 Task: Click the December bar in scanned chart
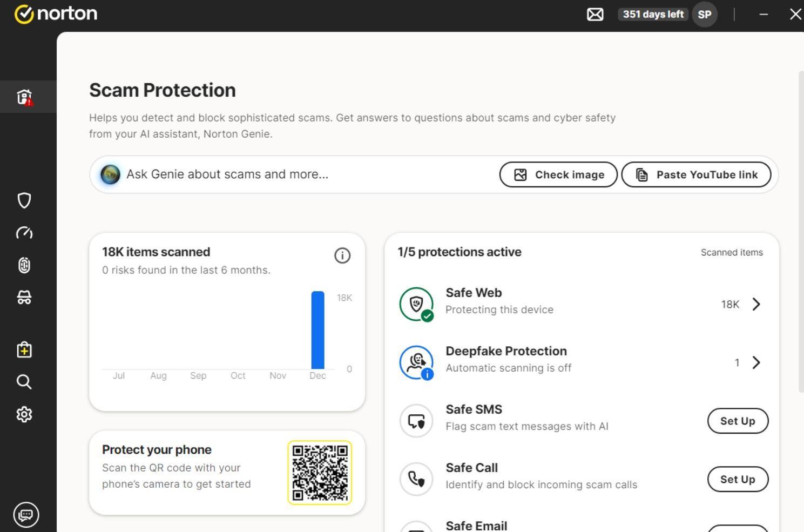[317, 330]
